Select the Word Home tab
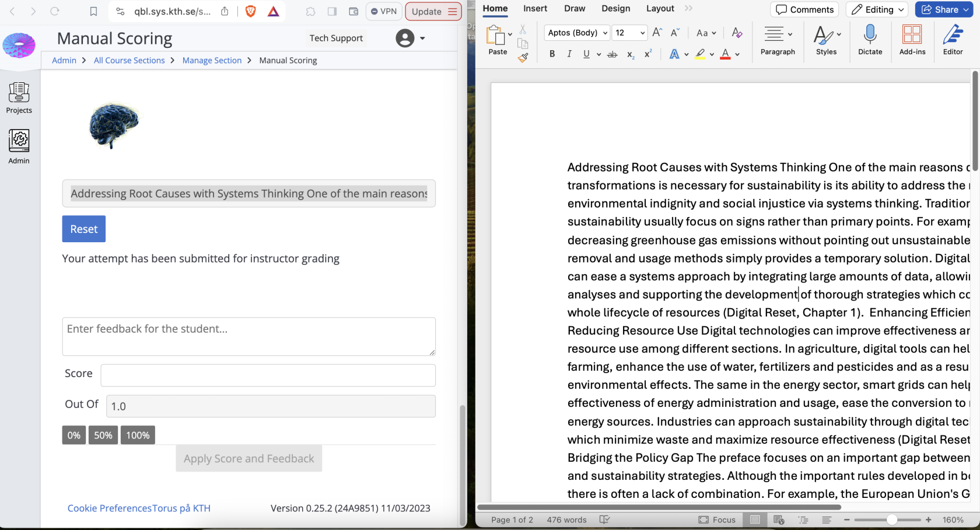Image resolution: width=980 pixels, height=530 pixels. point(495,8)
